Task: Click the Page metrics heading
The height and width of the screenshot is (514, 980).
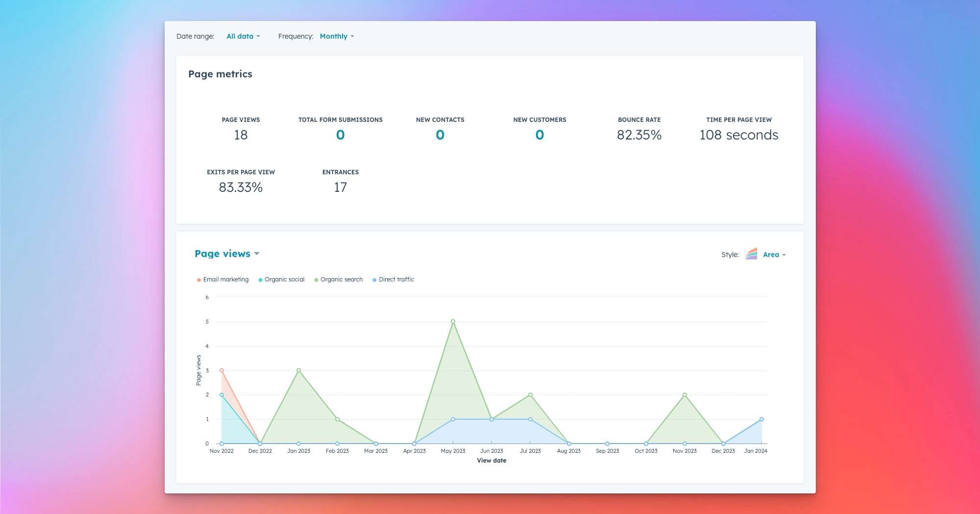Action: click(220, 74)
